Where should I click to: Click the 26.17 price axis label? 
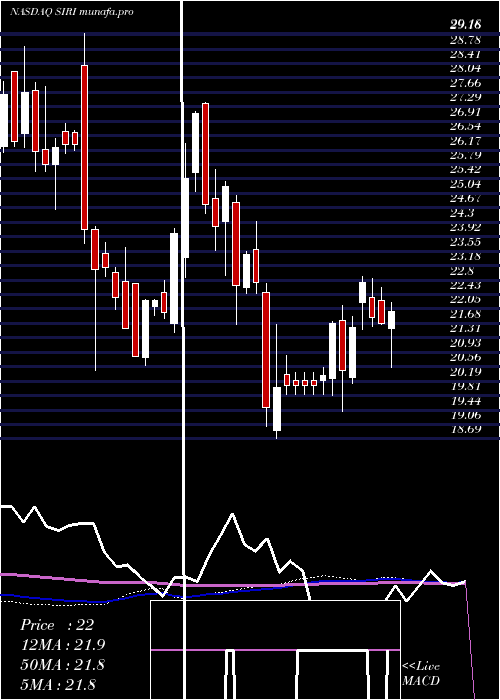pos(465,141)
